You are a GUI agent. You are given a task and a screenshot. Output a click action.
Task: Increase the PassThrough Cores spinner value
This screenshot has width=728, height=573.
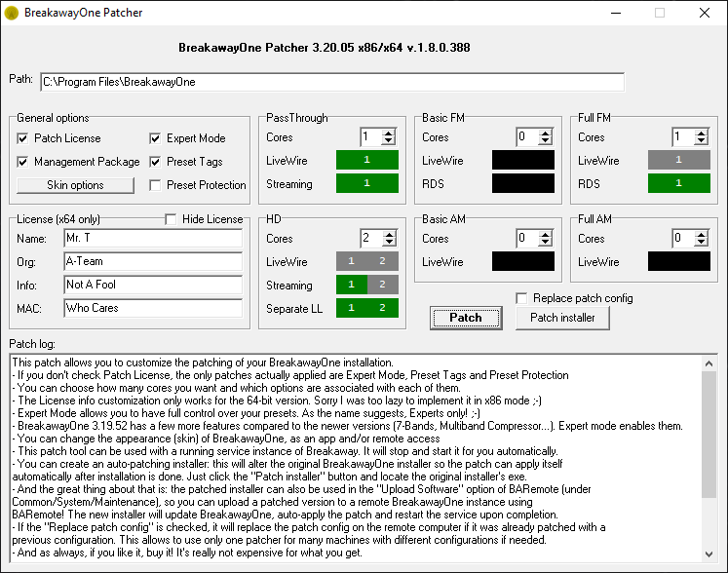pos(389,134)
